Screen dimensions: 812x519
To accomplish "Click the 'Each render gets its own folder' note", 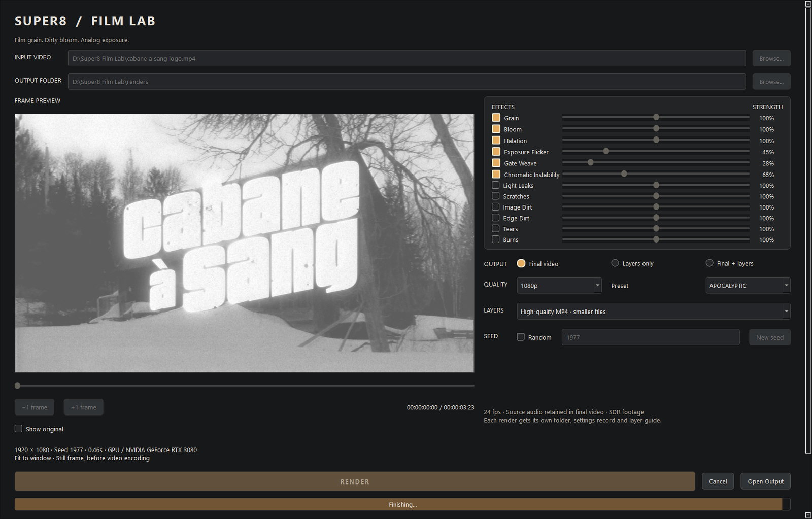I will point(572,420).
